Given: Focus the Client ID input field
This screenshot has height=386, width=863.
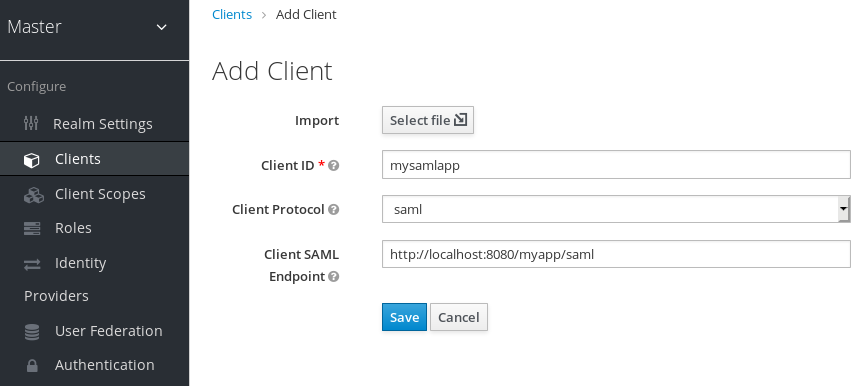Looking at the screenshot, I should (616, 165).
